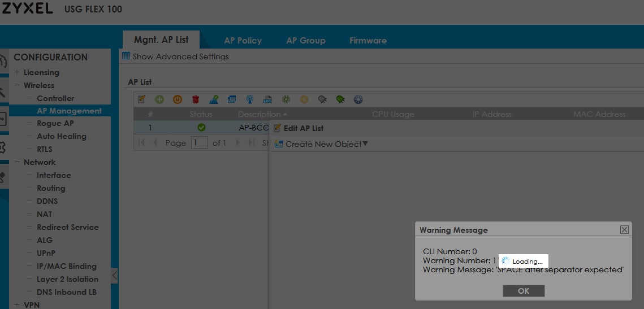Image resolution: width=644 pixels, height=309 pixels.
Task: Select AP Management in the tree
Action: pyautogui.click(x=69, y=111)
